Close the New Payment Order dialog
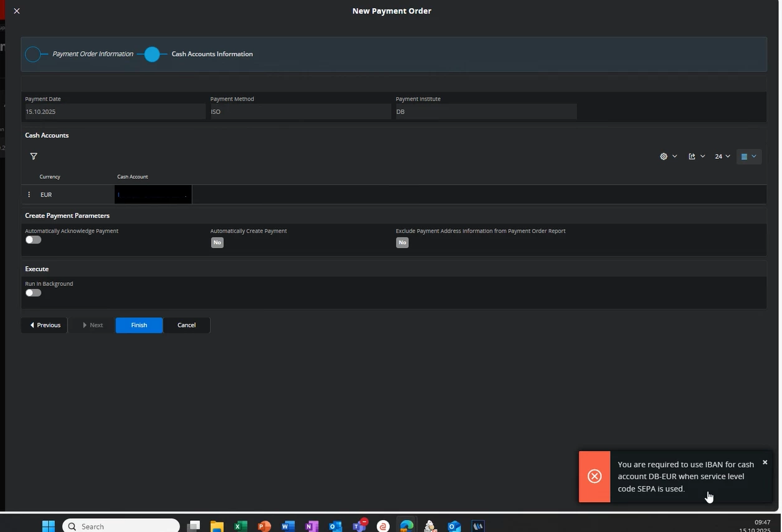This screenshot has width=782, height=532. (17, 11)
